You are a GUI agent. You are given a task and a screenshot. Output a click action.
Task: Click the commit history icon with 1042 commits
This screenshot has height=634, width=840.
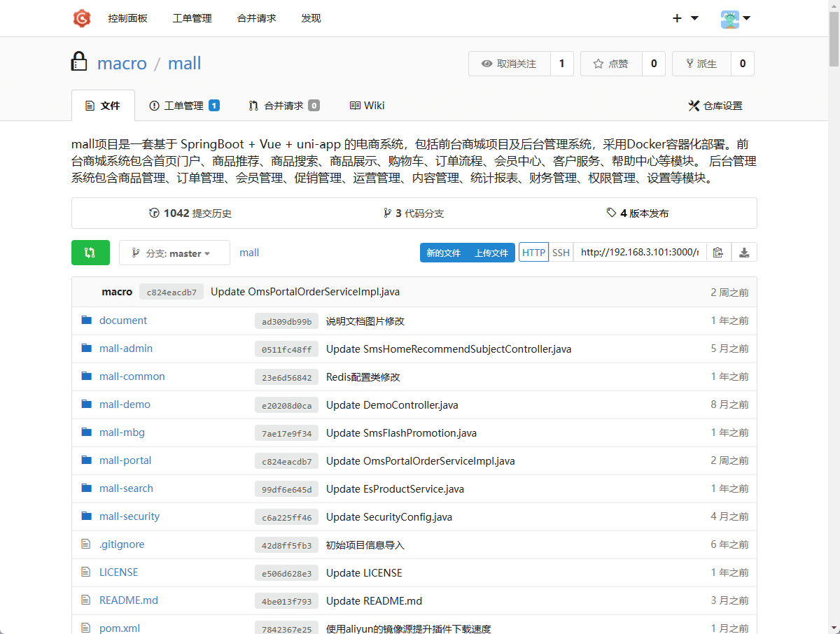[x=154, y=213]
